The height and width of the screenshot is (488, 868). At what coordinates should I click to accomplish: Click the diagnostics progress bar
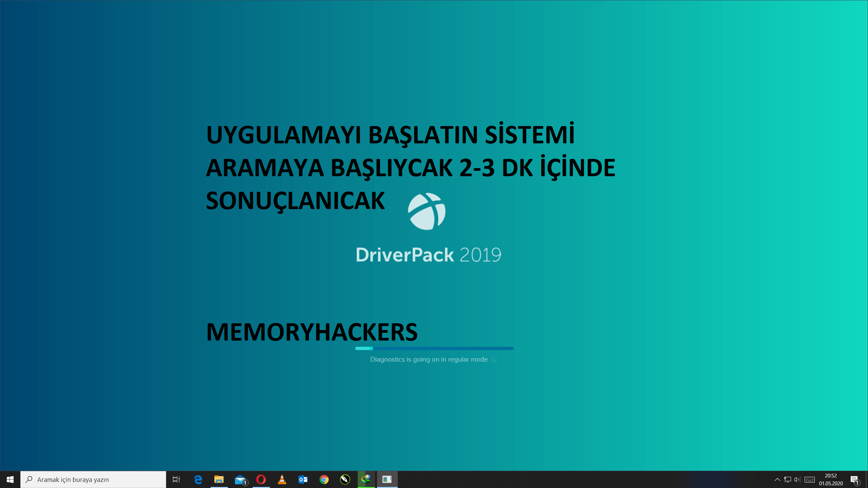(x=434, y=348)
